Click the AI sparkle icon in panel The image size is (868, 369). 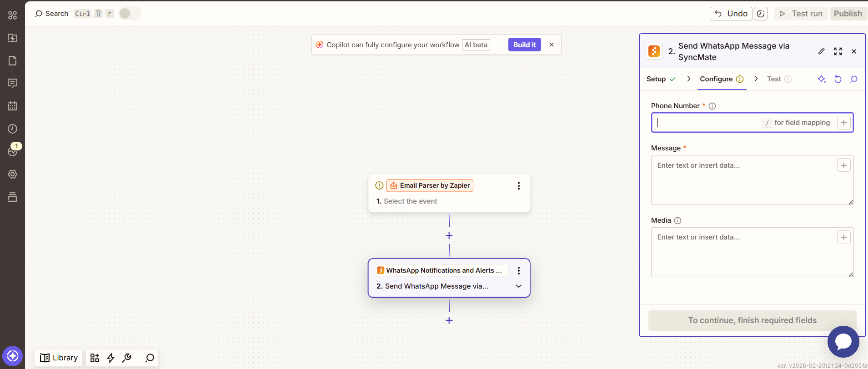822,79
